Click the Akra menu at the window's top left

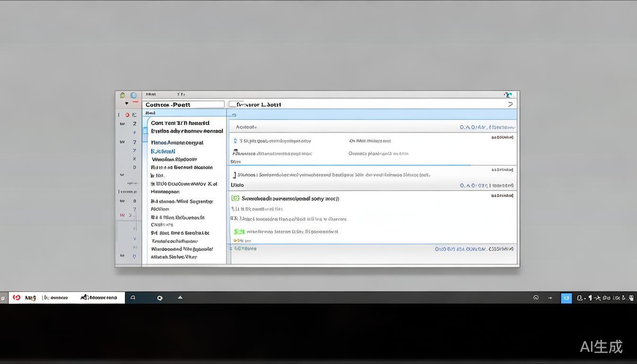pos(150,94)
